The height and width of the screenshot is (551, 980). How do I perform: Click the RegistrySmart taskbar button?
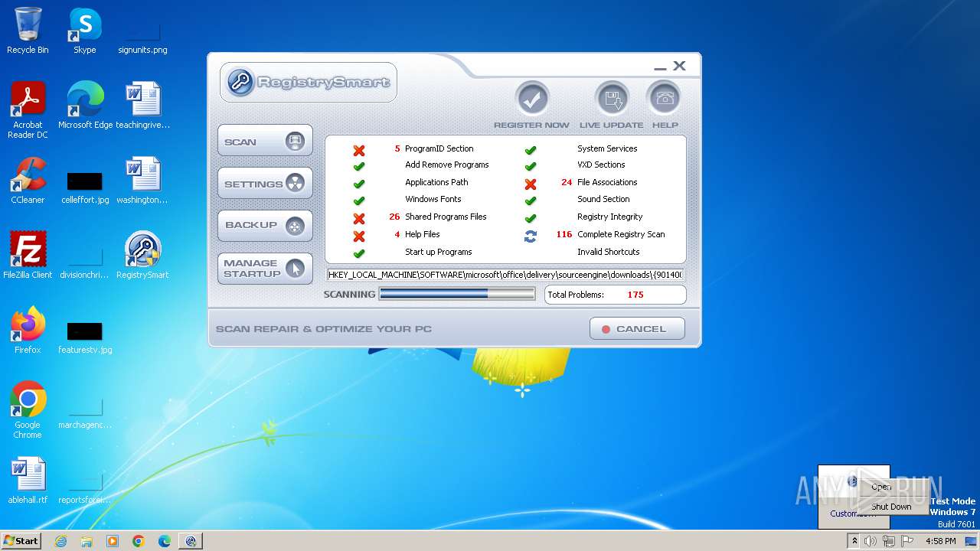coord(191,541)
